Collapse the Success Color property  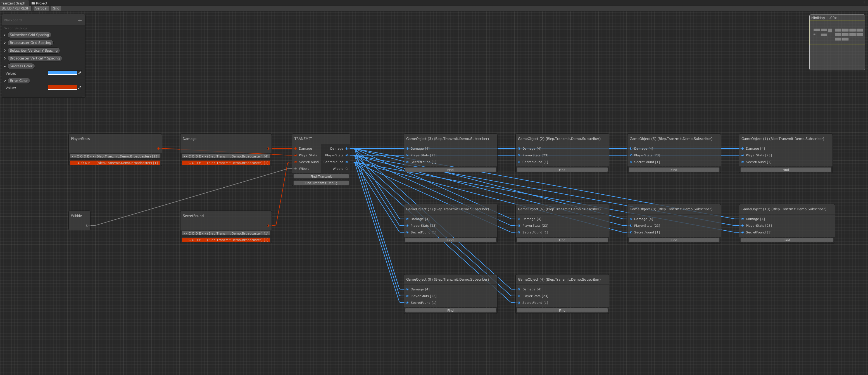pyautogui.click(x=5, y=66)
